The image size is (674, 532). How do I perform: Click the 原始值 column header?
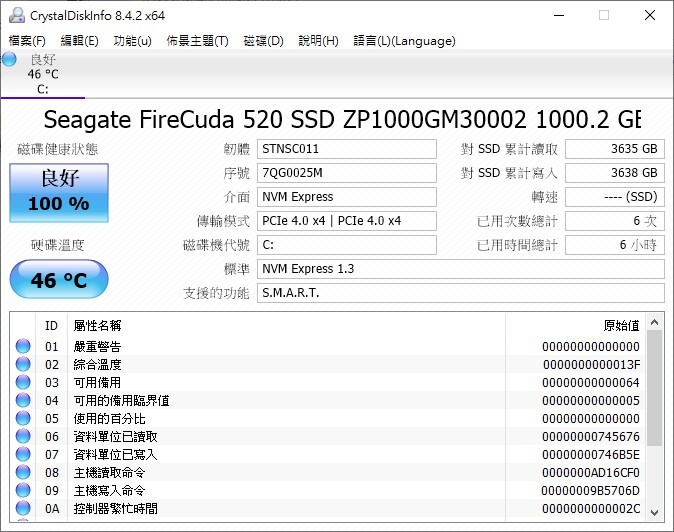620,325
